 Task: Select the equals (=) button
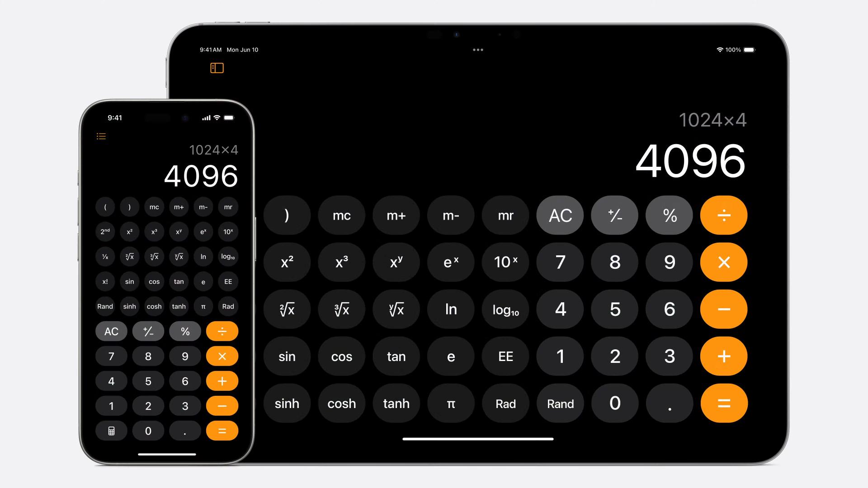(723, 404)
